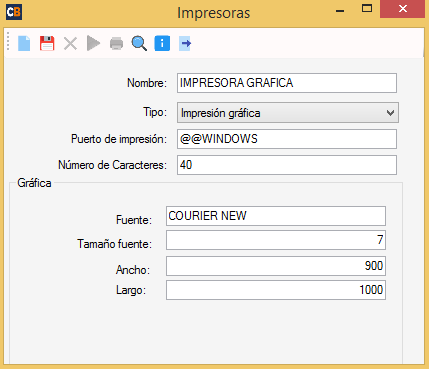This screenshot has width=429, height=369.
Task: Select the Impresión gráfica combo box
Action: pyautogui.click(x=288, y=113)
